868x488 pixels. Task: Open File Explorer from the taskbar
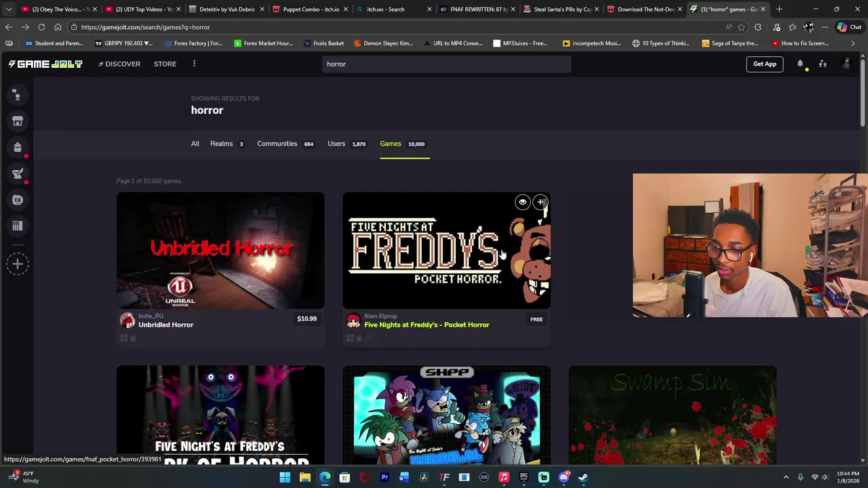point(305,477)
